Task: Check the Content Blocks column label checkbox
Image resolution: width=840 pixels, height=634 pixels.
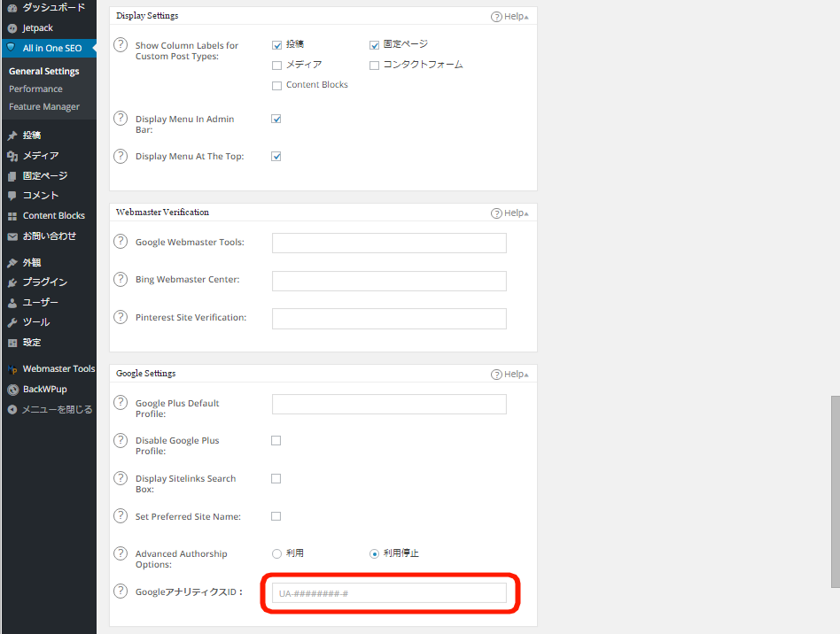Action: [x=276, y=86]
